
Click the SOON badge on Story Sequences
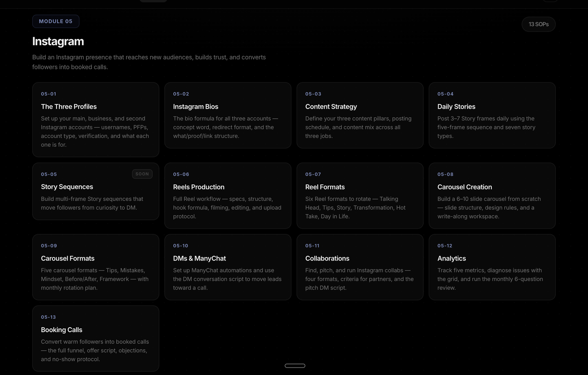point(142,174)
